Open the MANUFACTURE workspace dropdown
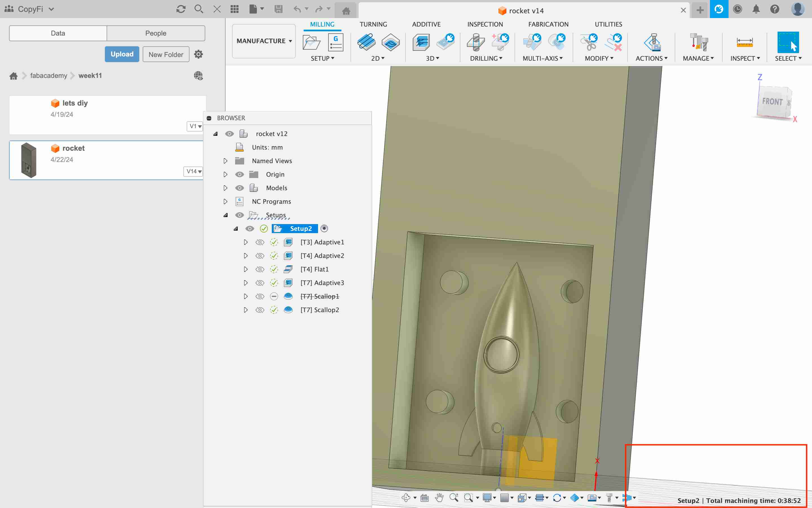 (x=264, y=41)
